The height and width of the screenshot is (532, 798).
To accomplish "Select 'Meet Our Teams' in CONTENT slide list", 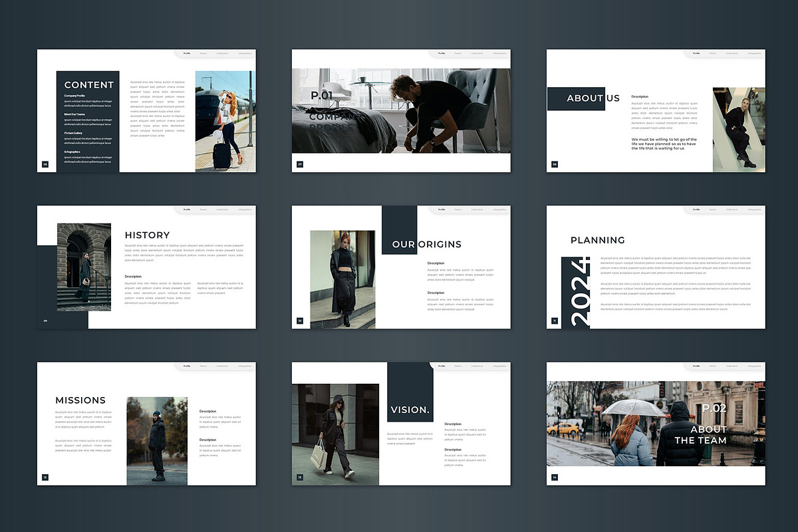I will (74, 114).
